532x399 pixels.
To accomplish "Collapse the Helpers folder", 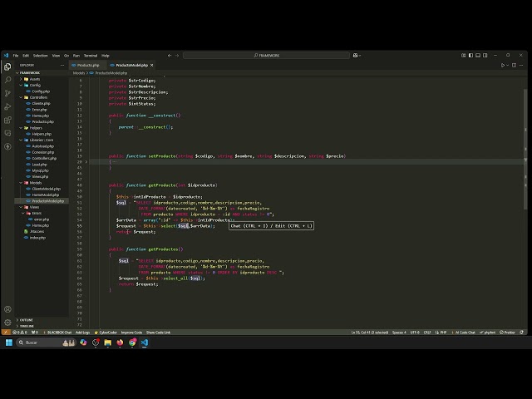I will point(21,128).
